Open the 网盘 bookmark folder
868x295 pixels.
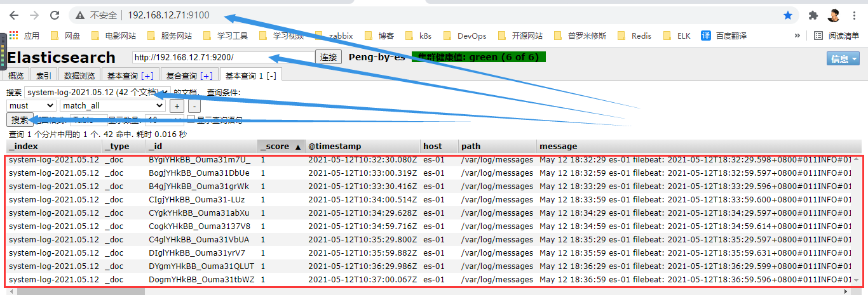65,36
